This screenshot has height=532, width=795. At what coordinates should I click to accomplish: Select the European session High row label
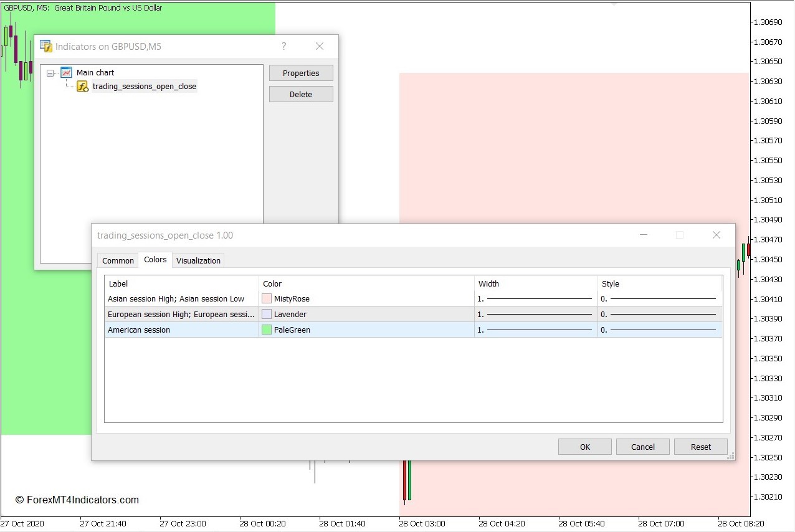[181, 315]
